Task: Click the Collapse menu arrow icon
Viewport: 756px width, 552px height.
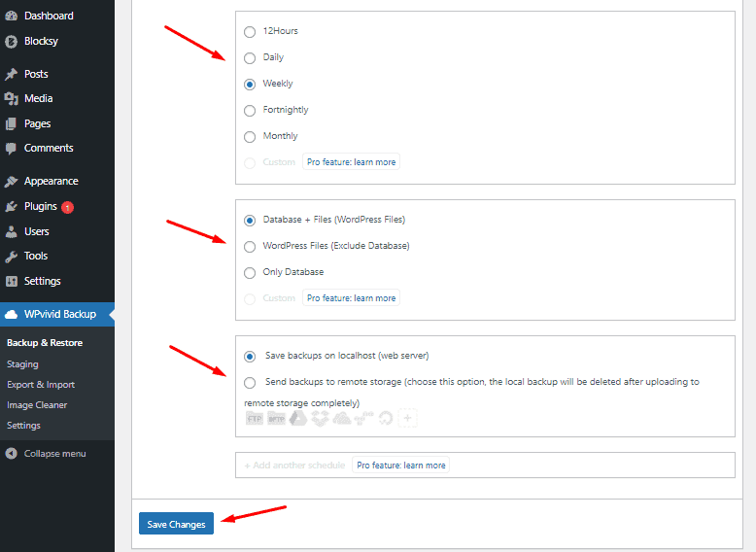Action: (11, 454)
